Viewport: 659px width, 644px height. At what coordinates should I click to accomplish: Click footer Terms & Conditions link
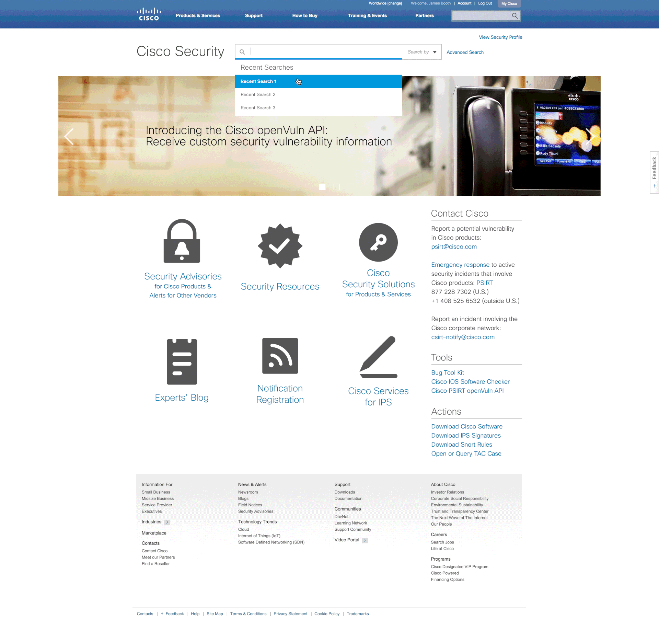248,614
